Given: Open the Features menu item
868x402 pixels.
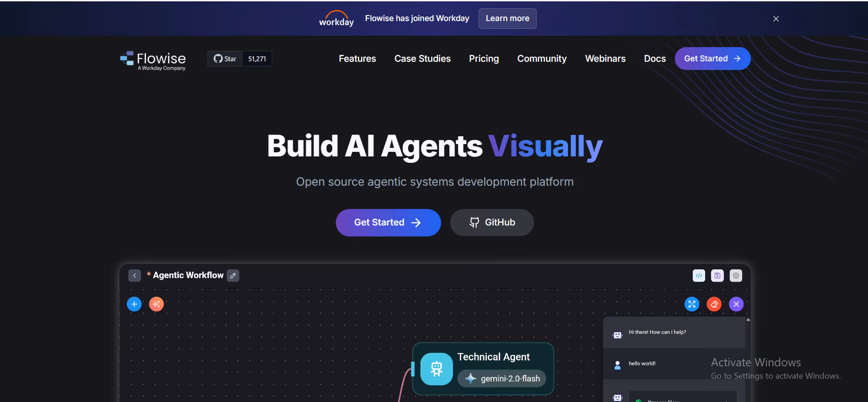Looking at the screenshot, I should [357, 59].
